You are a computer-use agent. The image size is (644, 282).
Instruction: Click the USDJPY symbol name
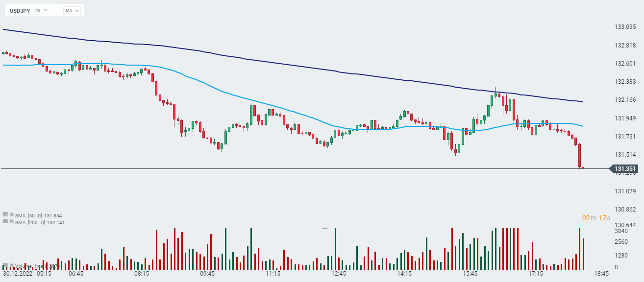(x=19, y=10)
